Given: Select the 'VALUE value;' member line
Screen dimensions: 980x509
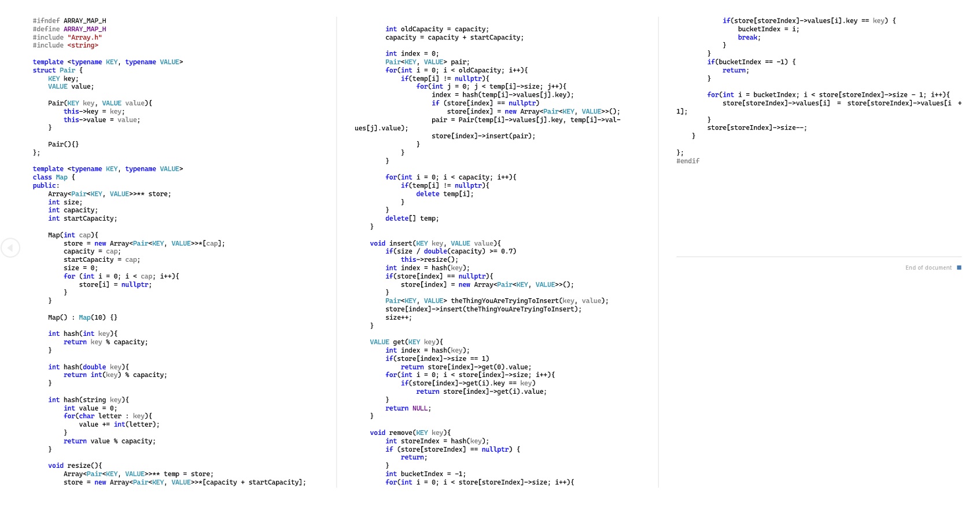Looking at the screenshot, I should pos(71,87).
